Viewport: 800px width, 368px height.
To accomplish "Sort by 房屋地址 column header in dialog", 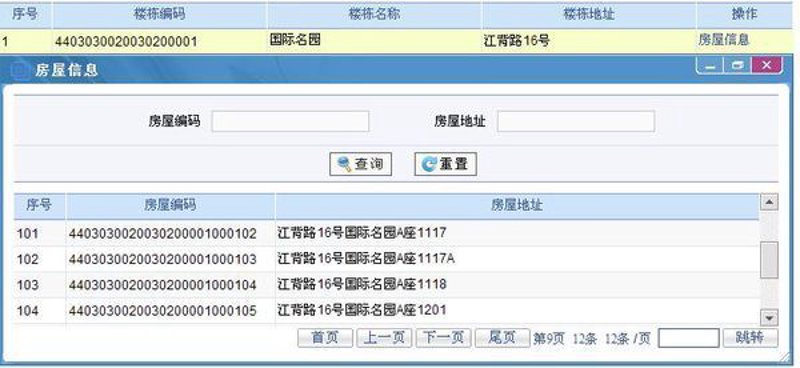I will coord(517,206).
